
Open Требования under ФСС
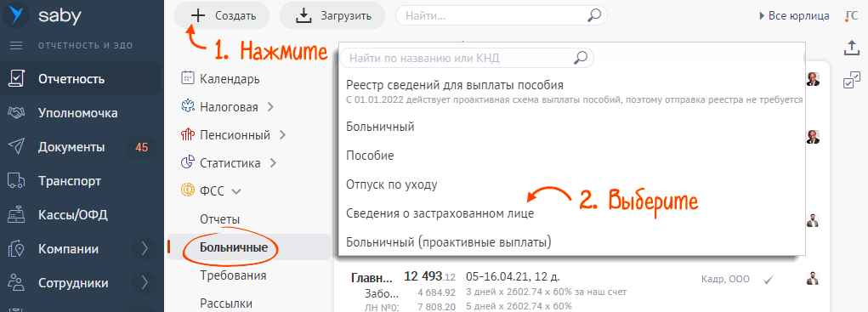pos(233,275)
